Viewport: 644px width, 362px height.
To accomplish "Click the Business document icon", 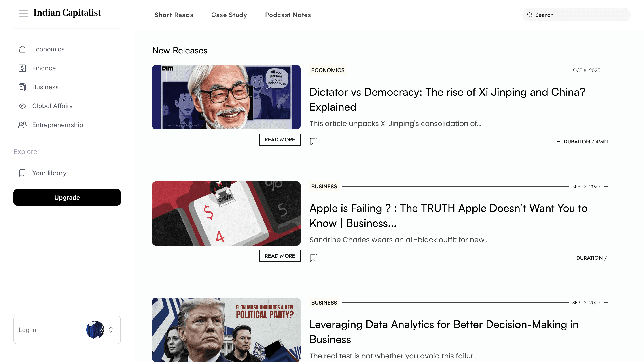I will pos(22,87).
